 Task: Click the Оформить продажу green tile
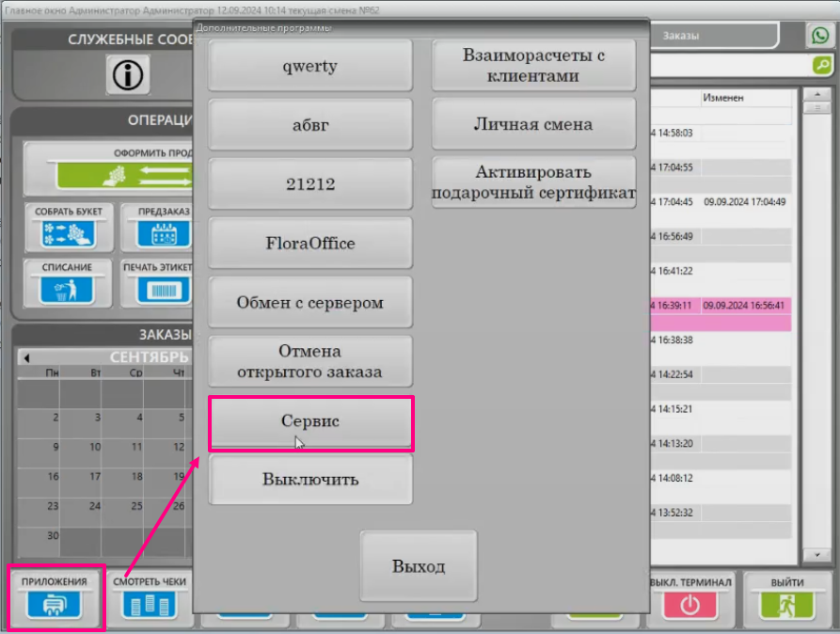[110, 168]
